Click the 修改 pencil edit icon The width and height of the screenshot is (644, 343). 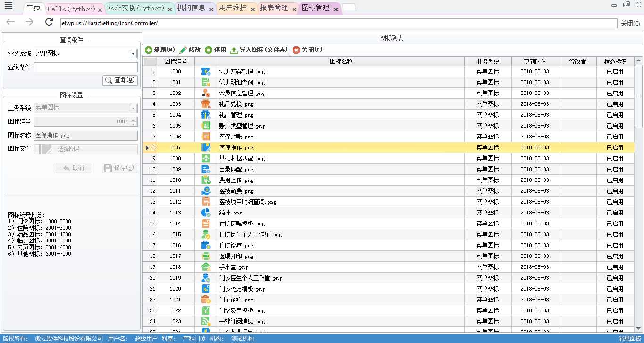pyautogui.click(x=183, y=50)
